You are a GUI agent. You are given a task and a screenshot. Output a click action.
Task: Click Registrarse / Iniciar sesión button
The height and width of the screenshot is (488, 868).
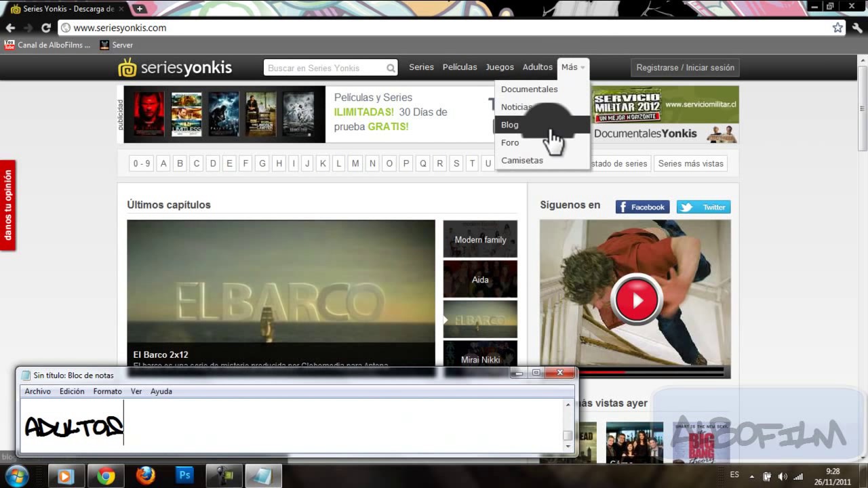[685, 68]
